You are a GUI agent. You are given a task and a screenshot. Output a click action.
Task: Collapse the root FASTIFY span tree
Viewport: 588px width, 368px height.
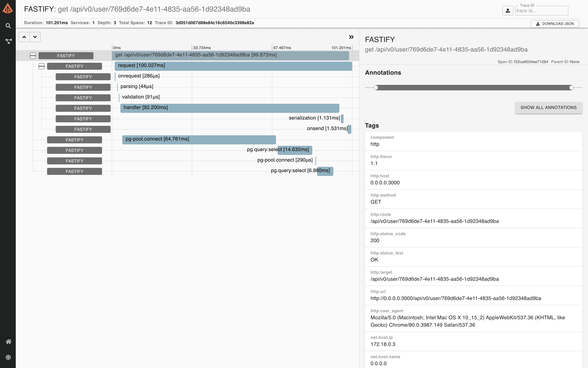tap(33, 56)
